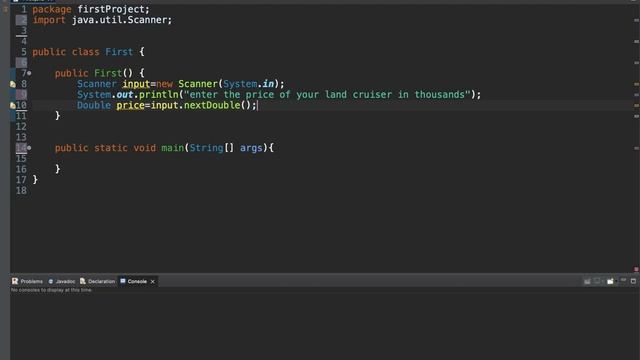Click the red error marker in overview ruler
This screenshot has width=640, height=360.
(x=636, y=269)
